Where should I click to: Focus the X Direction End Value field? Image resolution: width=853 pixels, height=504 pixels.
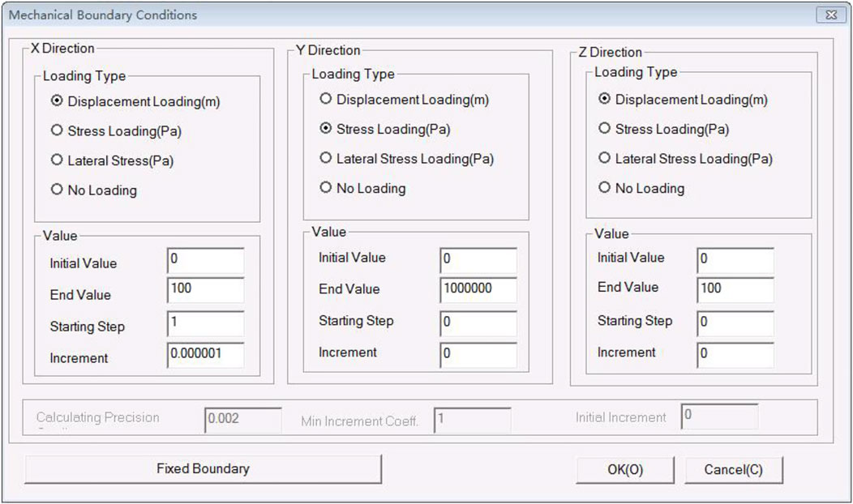[206, 290]
